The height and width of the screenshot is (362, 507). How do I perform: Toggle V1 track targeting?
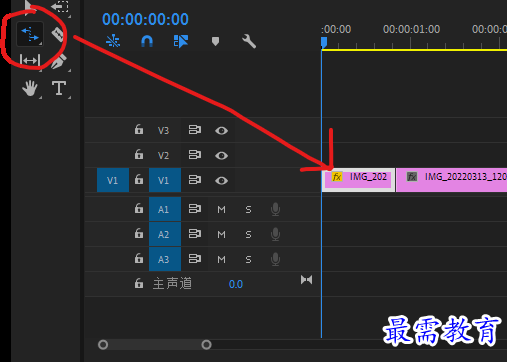click(165, 180)
